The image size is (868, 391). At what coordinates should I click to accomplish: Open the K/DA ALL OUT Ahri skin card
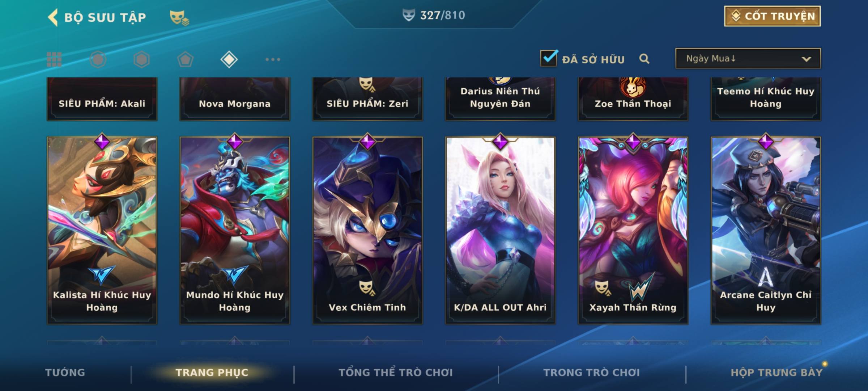[x=500, y=230]
